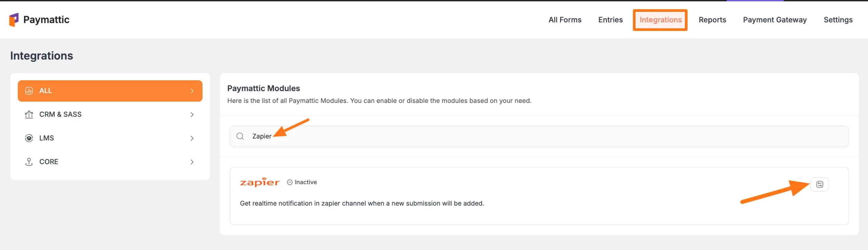Focus the module search field containing Zapier
The image size is (868, 250).
[542, 136]
